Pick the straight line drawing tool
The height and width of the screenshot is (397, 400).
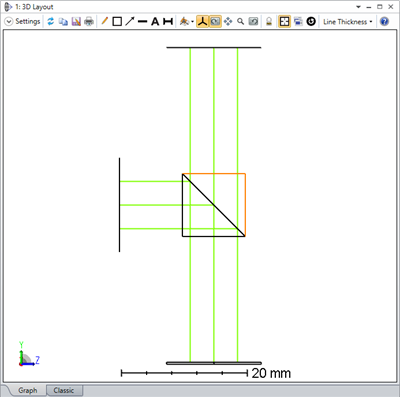142,22
